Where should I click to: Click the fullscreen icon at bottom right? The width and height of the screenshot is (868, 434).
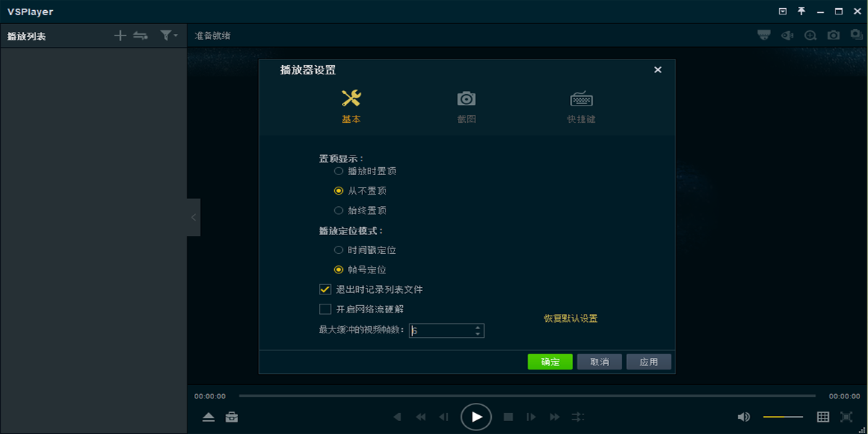846,417
